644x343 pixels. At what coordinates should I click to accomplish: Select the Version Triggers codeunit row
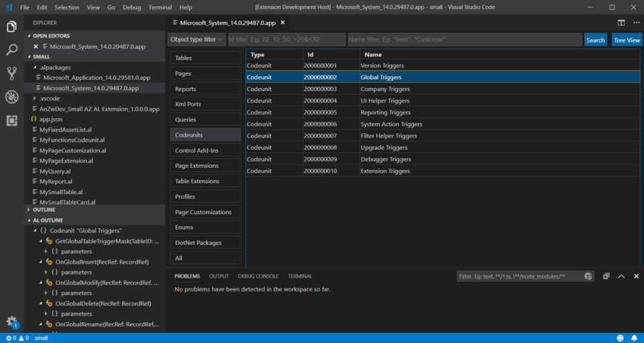tap(443, 65)
